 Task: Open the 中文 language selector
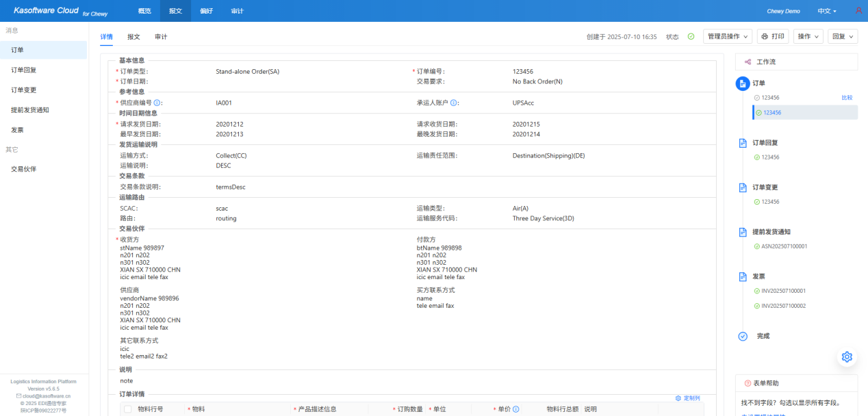click(827, 12)
